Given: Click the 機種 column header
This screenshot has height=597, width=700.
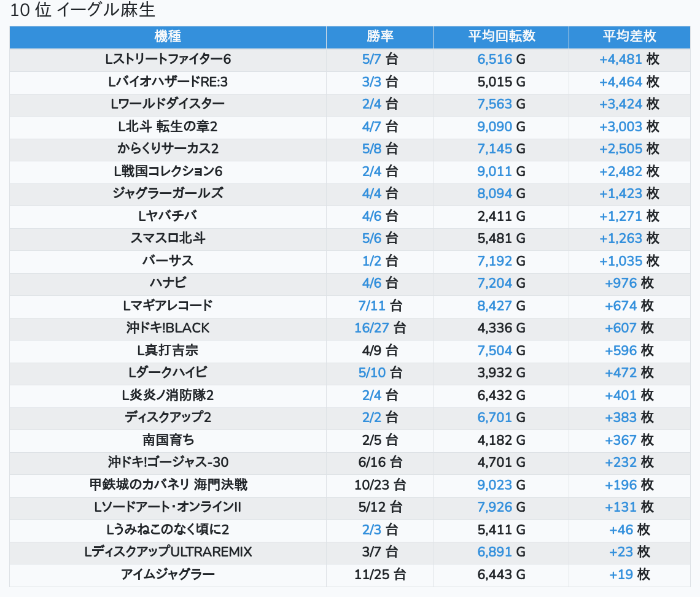Looking at the screenshot, I should tap(168, 37).
